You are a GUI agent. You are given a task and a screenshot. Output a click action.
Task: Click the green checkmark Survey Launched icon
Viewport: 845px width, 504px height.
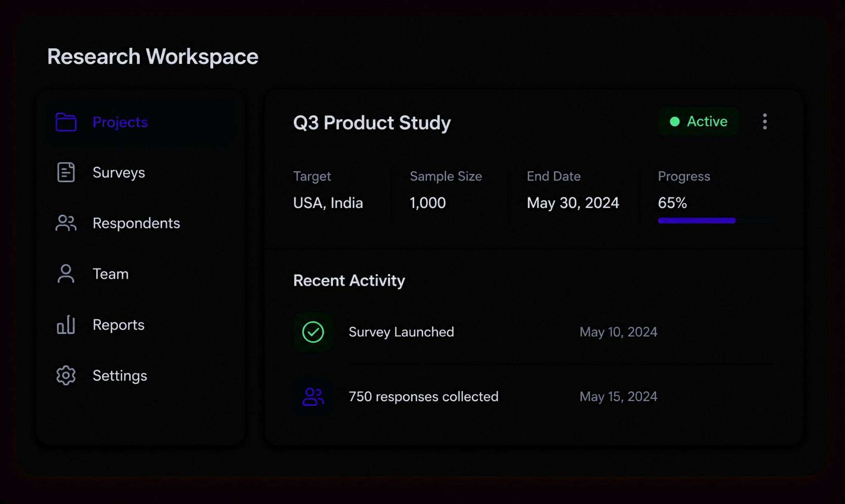[313, 332]
